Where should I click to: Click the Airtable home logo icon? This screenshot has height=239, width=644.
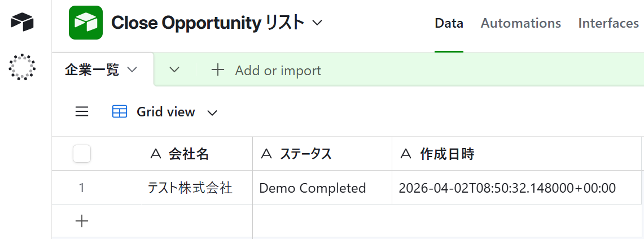[22, 22]
